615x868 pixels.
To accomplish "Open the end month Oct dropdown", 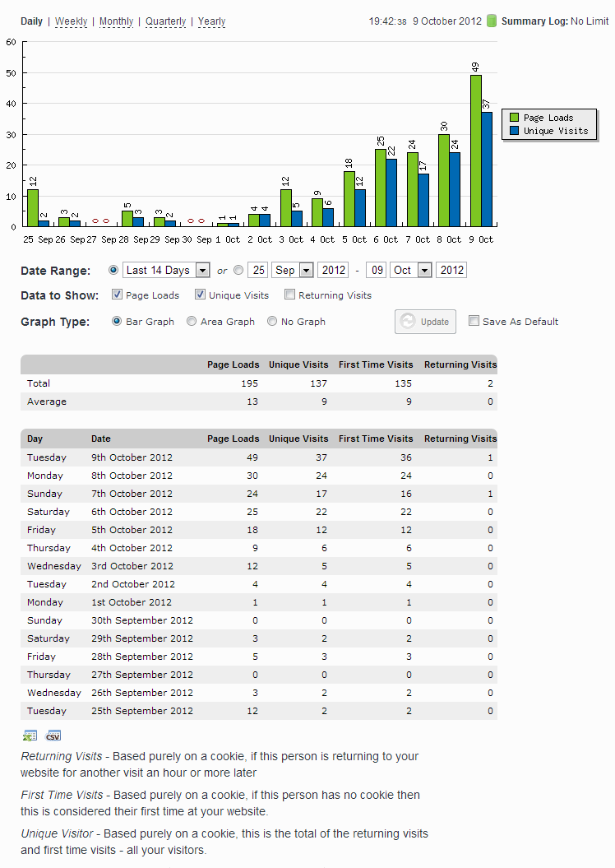I will [x=410, y=270].
